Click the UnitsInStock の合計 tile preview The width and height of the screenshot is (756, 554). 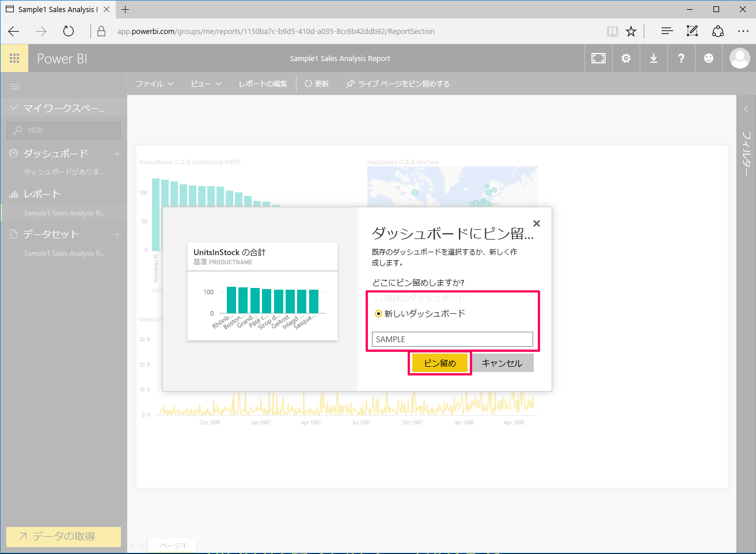[263, 291]
